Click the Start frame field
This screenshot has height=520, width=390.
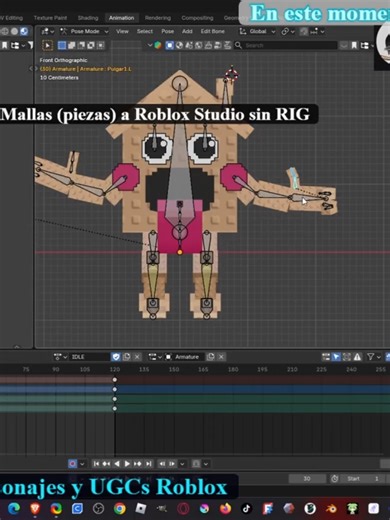(x=362, y=479)
